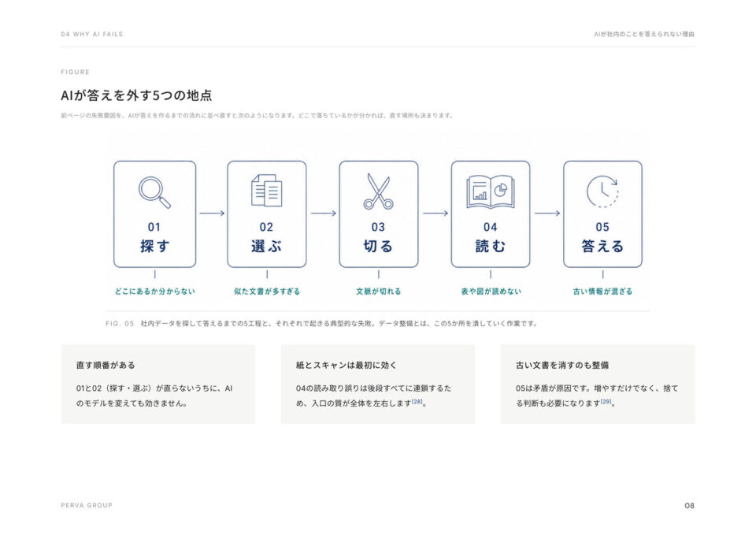This screenshot has width=756, height=535.
Task: Select the step label 読む
Action: point(491,246)
